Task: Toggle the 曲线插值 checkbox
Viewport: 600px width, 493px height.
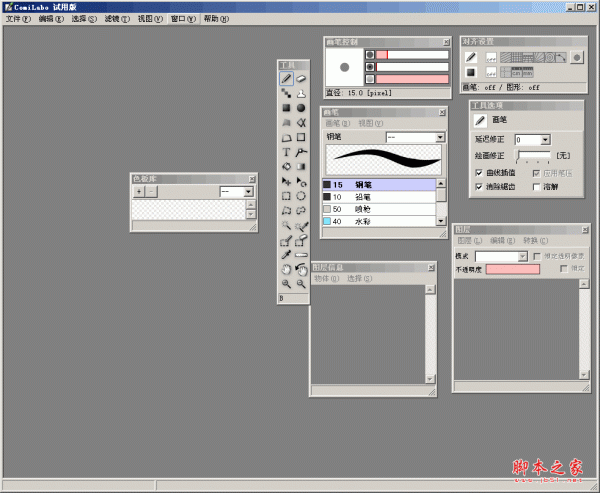Action: pyautogui.click(x=480, y=172)
